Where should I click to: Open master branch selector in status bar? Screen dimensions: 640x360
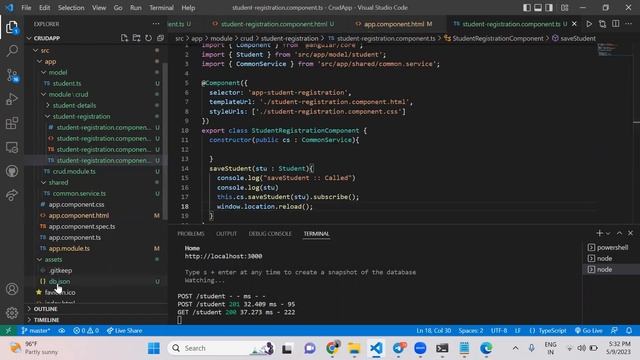point(36,331)
